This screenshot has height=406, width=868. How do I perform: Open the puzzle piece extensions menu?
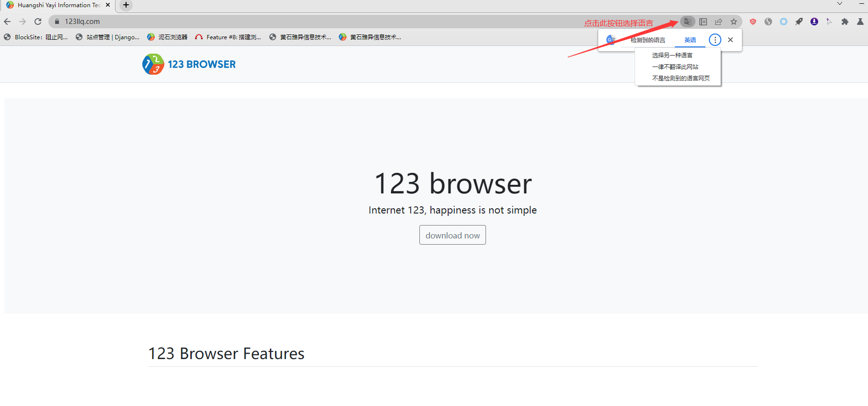[845, 22]
